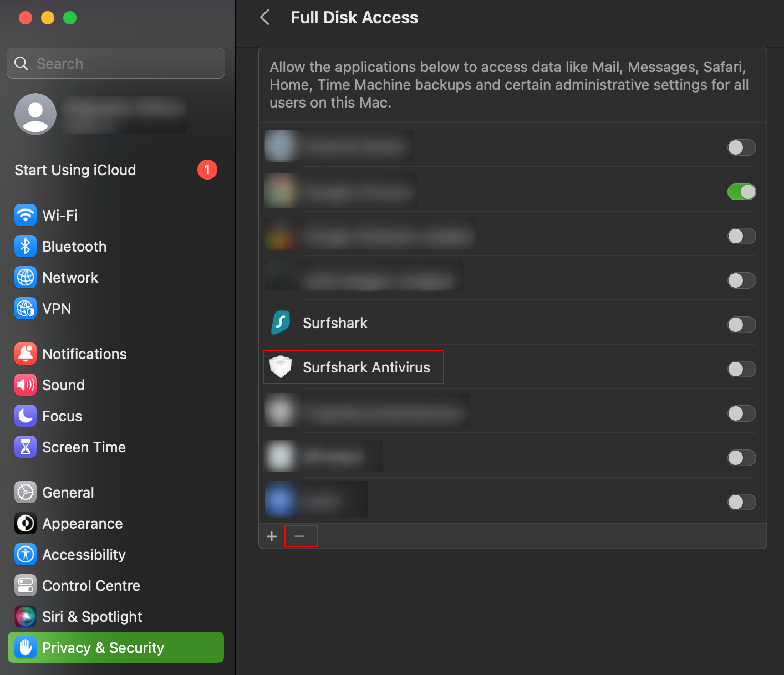Screen dimensions: 784x675
Task: Turn off the green enabled toggle
Action: click(741, 192)
